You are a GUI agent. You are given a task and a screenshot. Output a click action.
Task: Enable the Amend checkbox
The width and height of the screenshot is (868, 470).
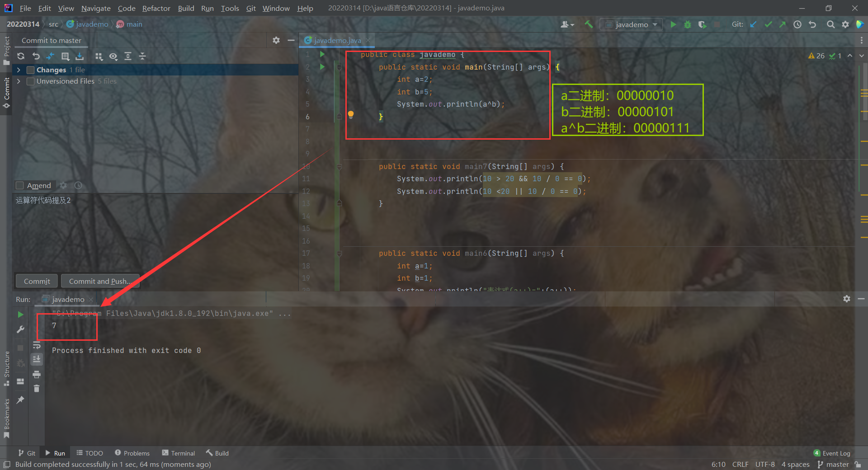click(x=20, y=185)
